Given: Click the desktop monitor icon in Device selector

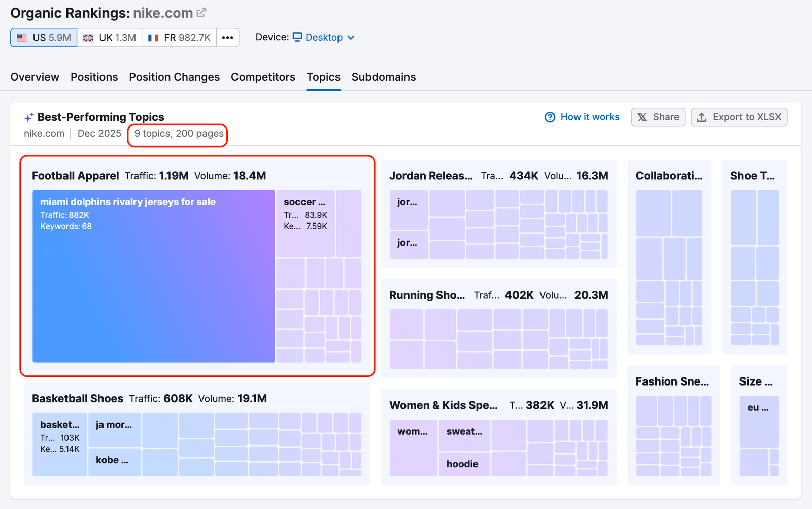Looking at the screenshot, I should tap(296, 37).
